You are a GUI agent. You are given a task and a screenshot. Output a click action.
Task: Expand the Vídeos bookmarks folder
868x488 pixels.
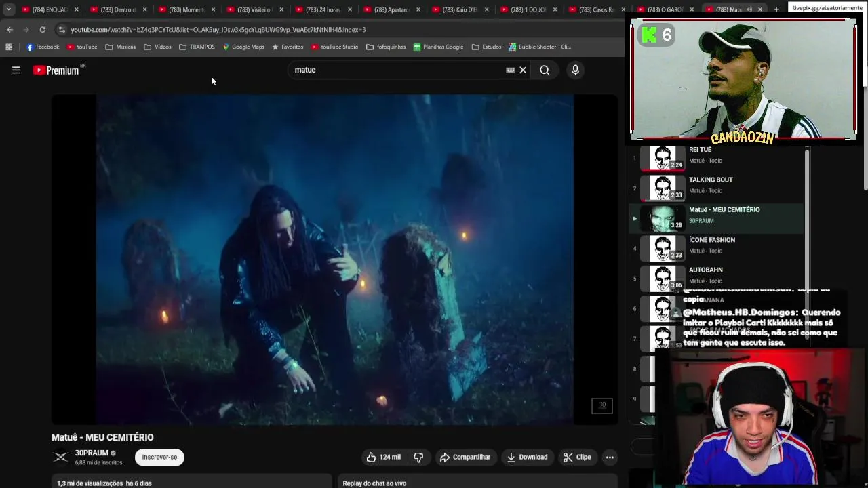click(x=157, y=47)
